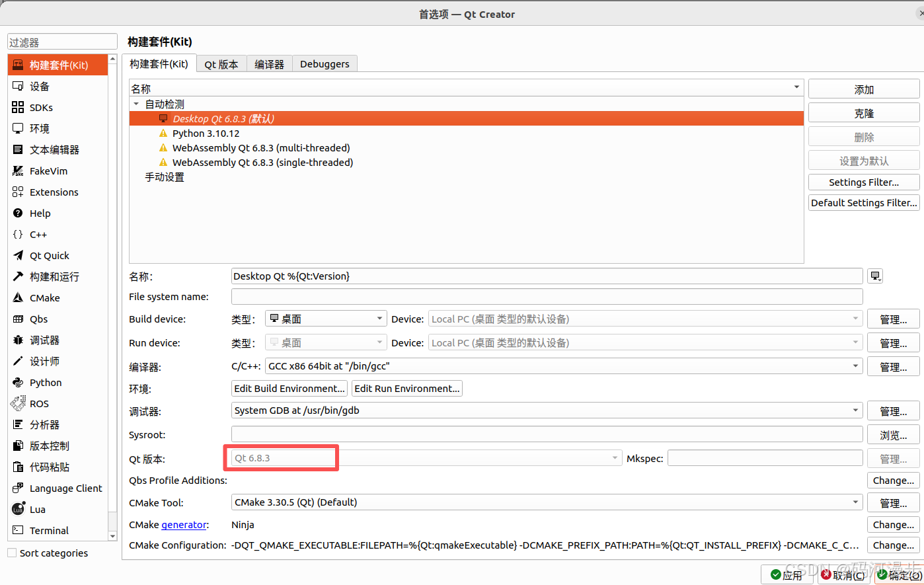The width and height of the screenshot is (924, 585).
Task: Open the Terminal category icon
Action: click(18, 530)
